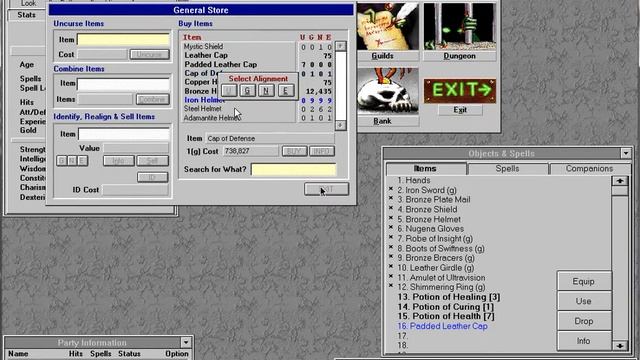Click the green EXIT sign image
640x360 pixels.
tap(460, 91)
